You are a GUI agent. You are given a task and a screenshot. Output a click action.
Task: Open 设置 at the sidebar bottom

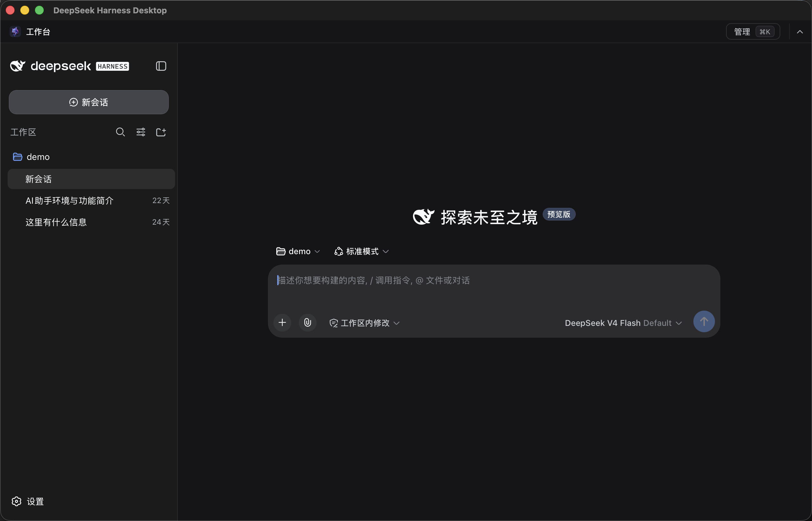[x=28, y=501]
